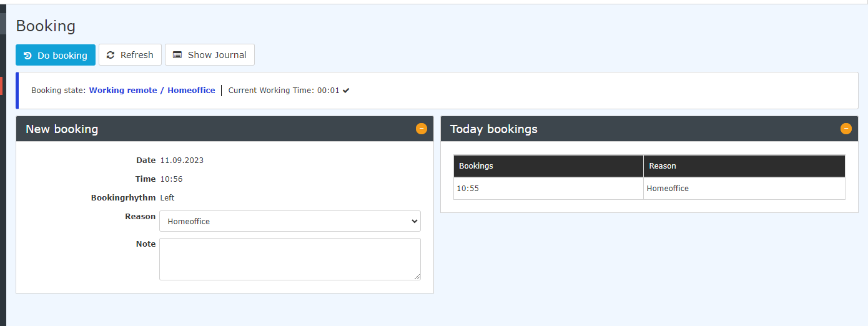
Task: Select the 10:55 booking entry
Action: point(468,189)
